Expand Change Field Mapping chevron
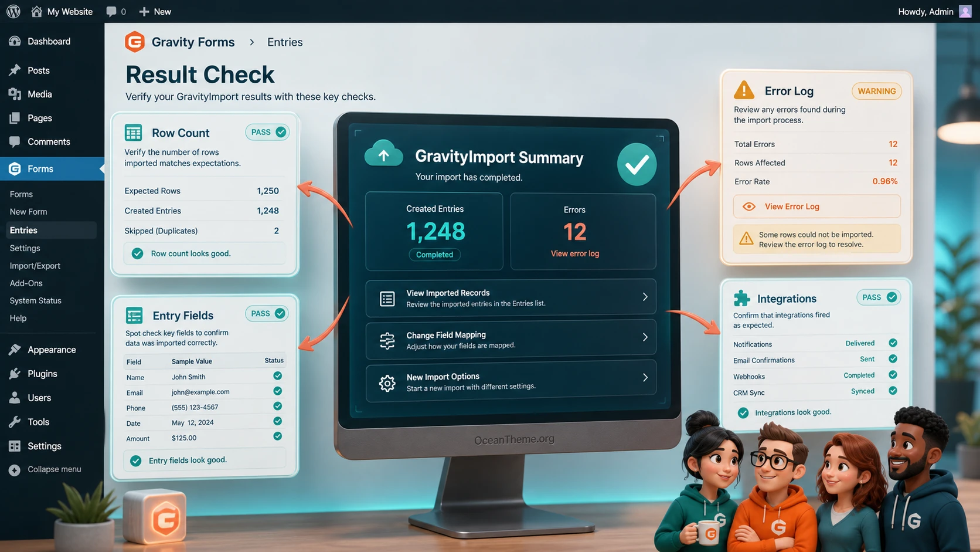This screenshot has width=980, height=552. 645,337
